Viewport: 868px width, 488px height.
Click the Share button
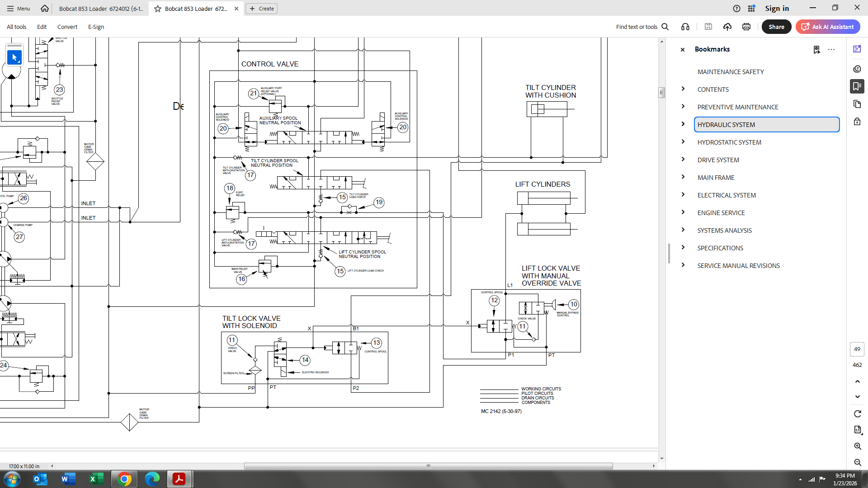click(x=776, y=27)
